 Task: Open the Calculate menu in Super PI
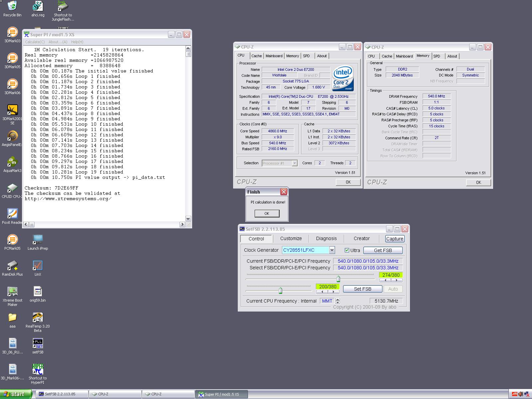click(x=35, y=42)
